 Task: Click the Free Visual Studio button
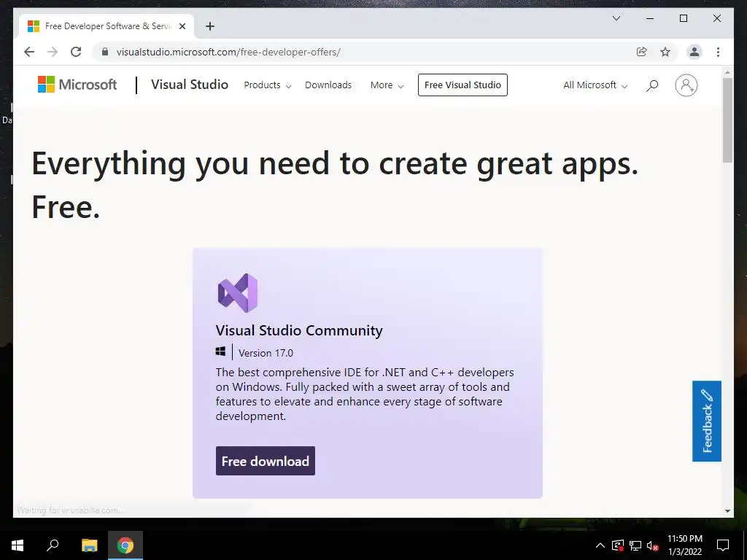coord(462,85)
